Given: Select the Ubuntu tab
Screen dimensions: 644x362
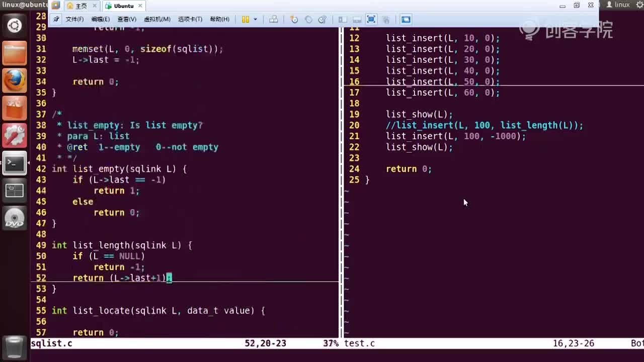Looking at the screenshot, I should coord(124,6).
